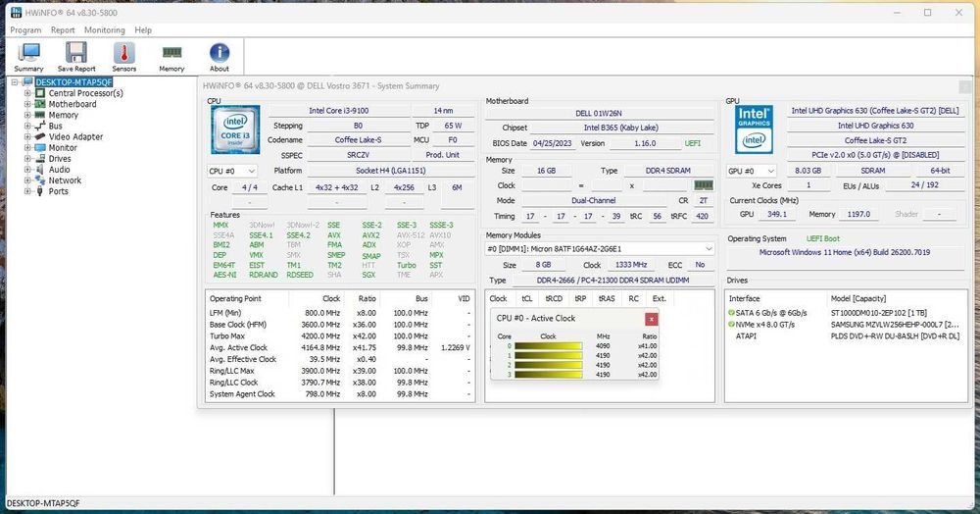
Task: Select the Memory tree item
Action: 63,115
